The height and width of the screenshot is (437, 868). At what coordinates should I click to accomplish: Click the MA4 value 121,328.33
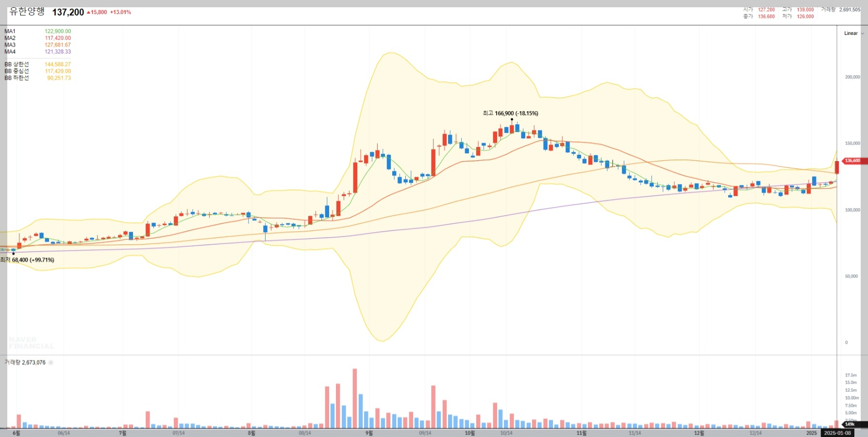[58, 51]
